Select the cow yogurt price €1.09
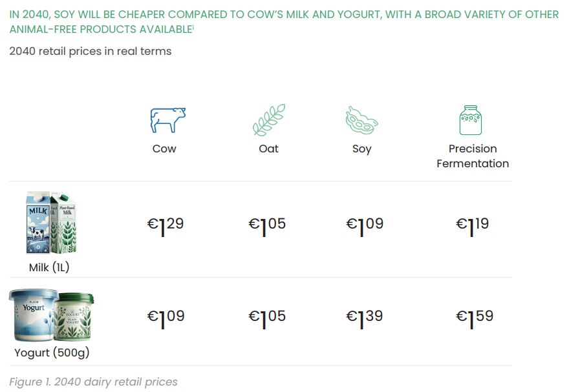This screenshot has height=392, width=569. (x=166, y=318)
